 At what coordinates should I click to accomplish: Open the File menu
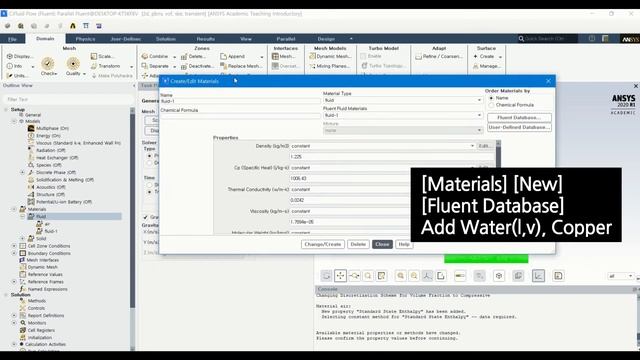pyautogui.click(x=12, y=39)
